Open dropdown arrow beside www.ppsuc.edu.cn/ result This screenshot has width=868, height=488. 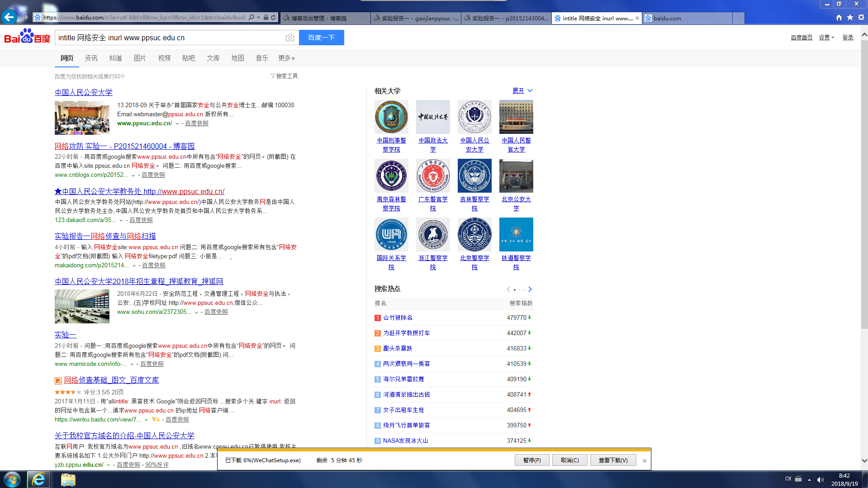(x=177, y=123)
